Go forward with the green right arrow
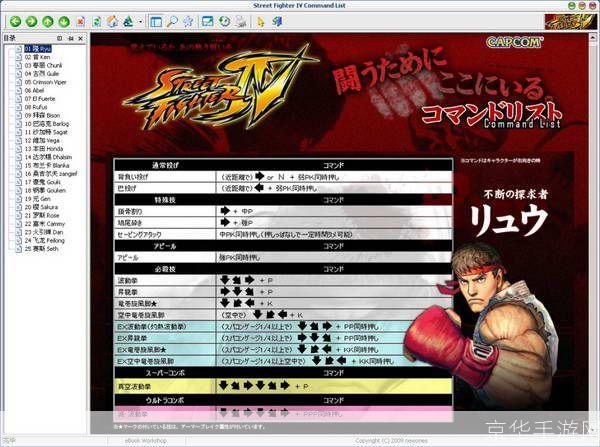This screenshot has height=447, width=600. [31, 21]
